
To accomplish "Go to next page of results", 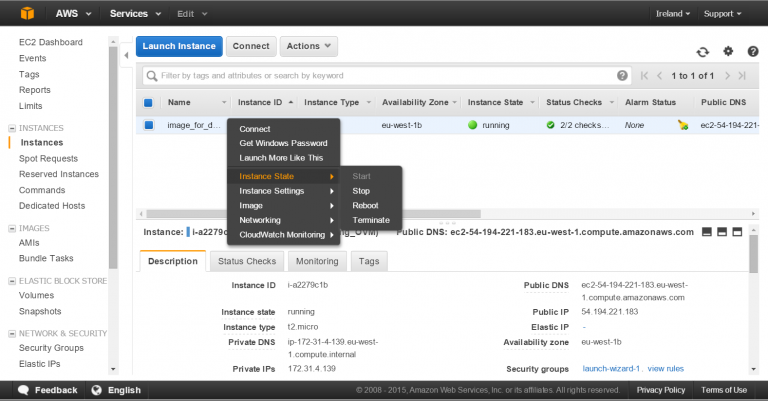I will (x=727, y=75).
